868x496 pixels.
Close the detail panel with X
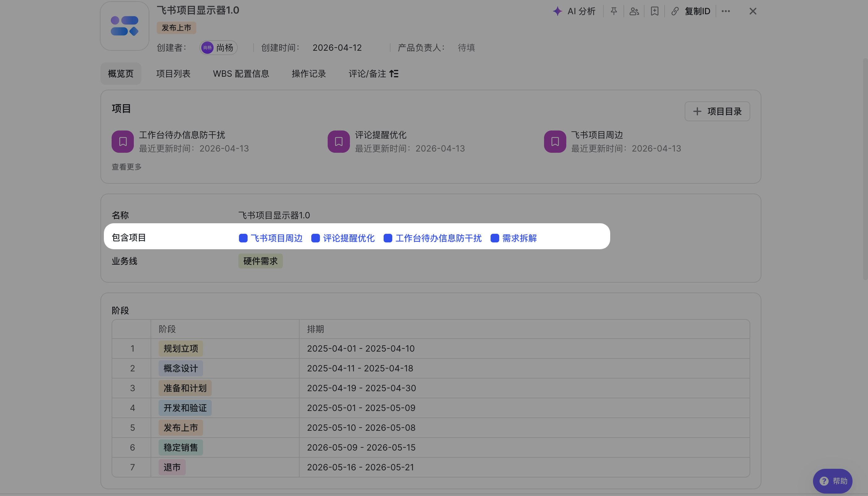point(753,11)
